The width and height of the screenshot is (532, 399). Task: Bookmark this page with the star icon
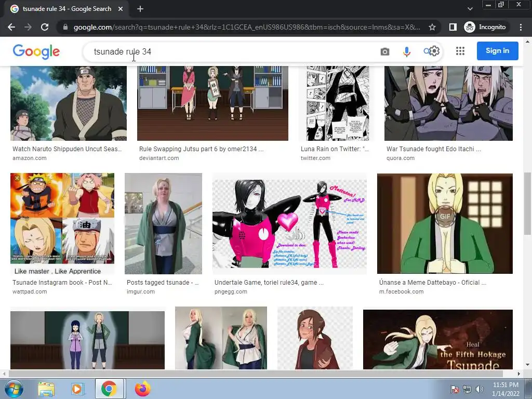[432, 27]
